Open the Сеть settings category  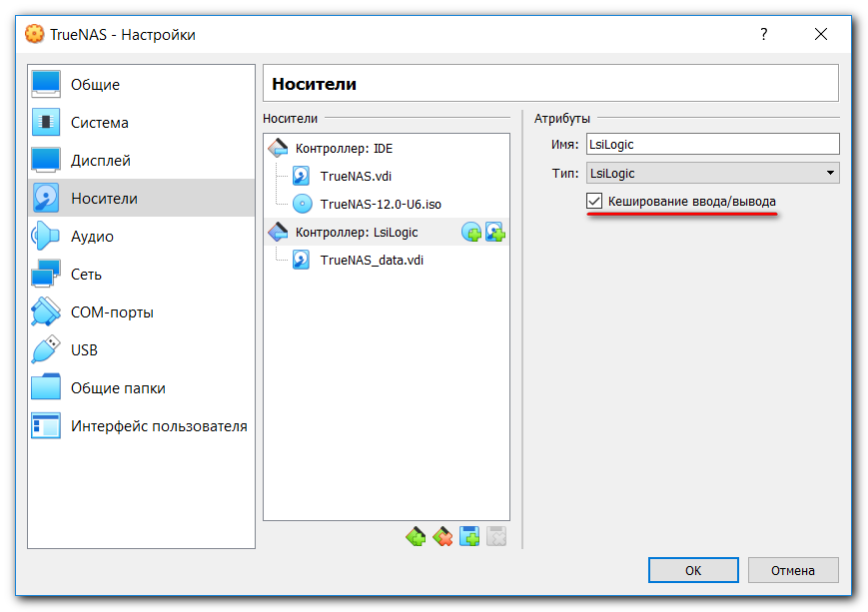point(141,274)
